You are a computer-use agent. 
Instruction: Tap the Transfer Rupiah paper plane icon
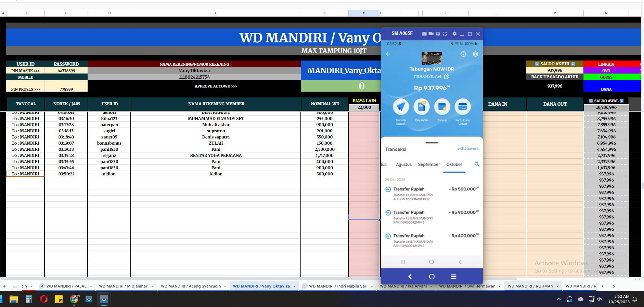coord(401,107)
